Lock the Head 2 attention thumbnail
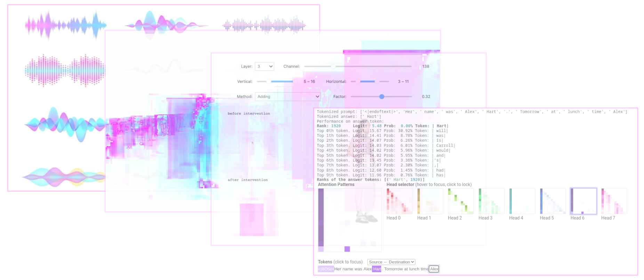This screenshot has width=644, height=280. [461, 201]
